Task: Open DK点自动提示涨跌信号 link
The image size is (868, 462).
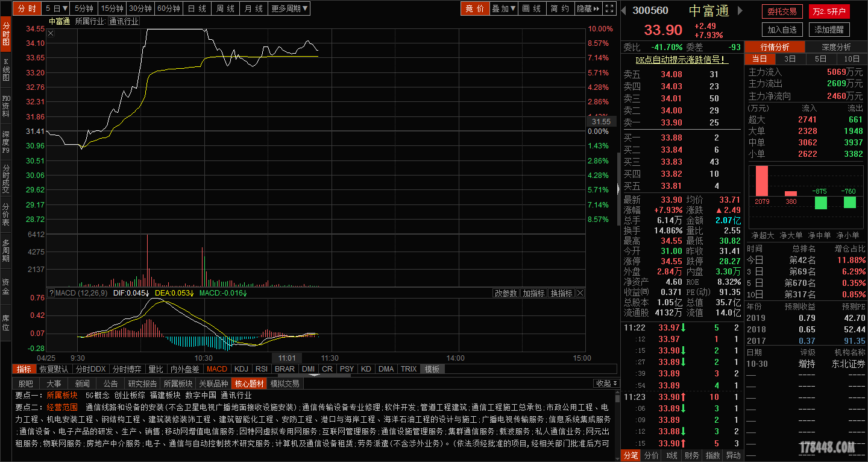Action: coord(682,60)
